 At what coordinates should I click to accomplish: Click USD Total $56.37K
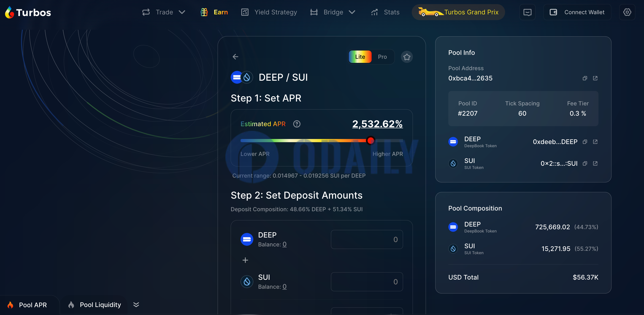[x=585, y=277]
